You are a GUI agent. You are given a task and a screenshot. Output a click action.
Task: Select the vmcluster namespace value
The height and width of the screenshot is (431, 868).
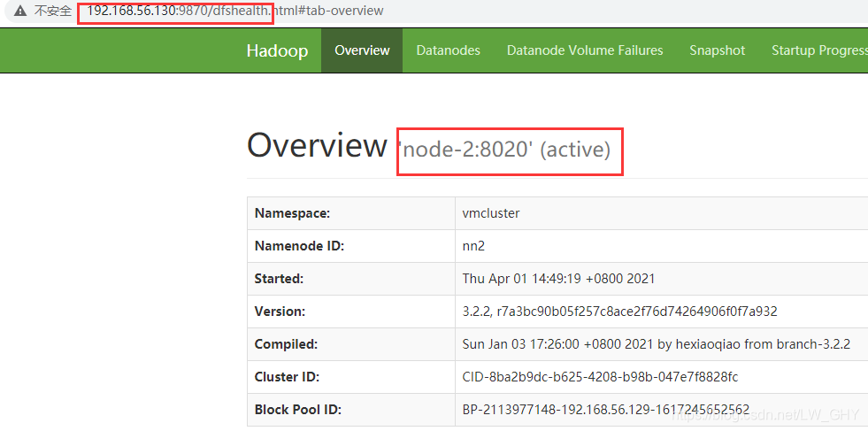491,213
